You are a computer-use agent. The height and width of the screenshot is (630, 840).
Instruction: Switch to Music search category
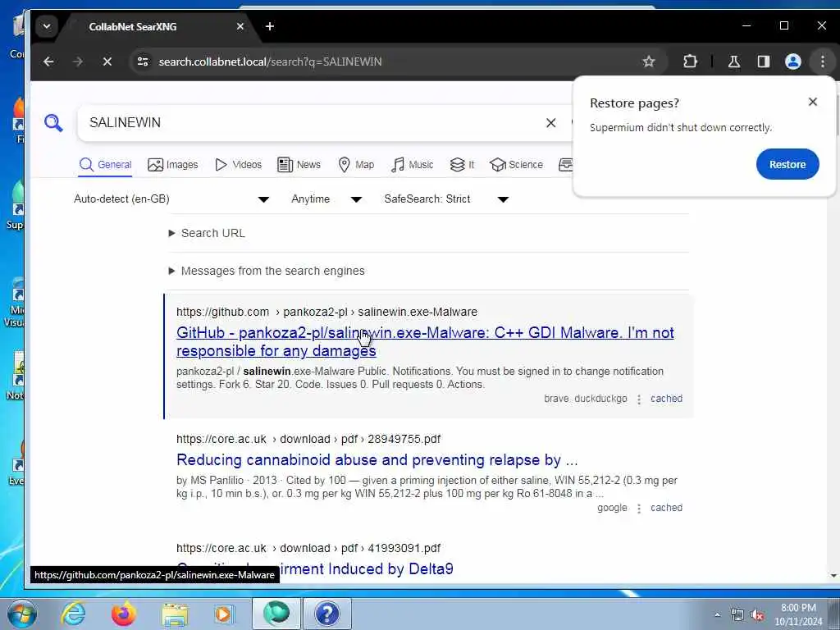413,164
